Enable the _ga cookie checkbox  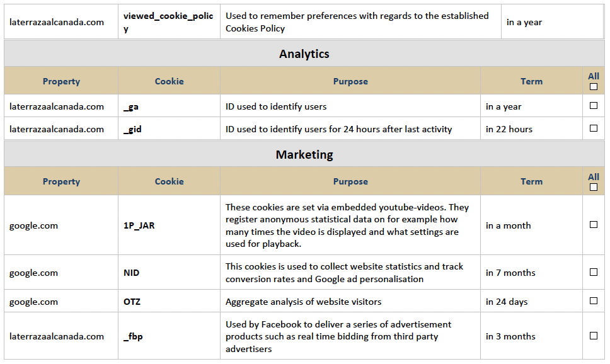[593, 105]
